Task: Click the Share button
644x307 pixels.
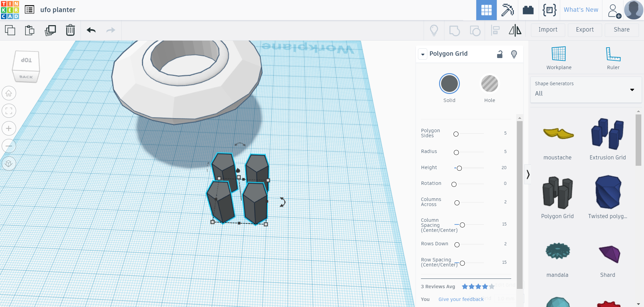Action: [x=622, y=30]
